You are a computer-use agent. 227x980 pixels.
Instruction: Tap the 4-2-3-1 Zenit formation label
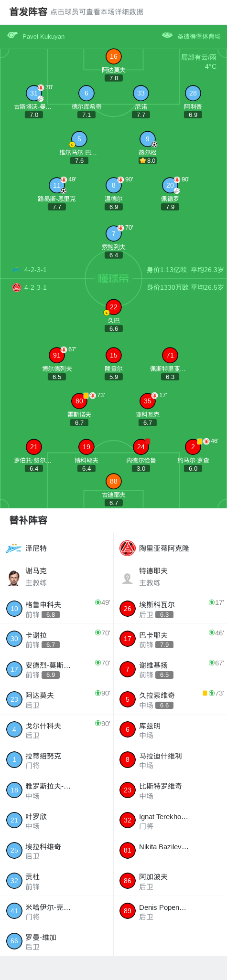(35, 270)
